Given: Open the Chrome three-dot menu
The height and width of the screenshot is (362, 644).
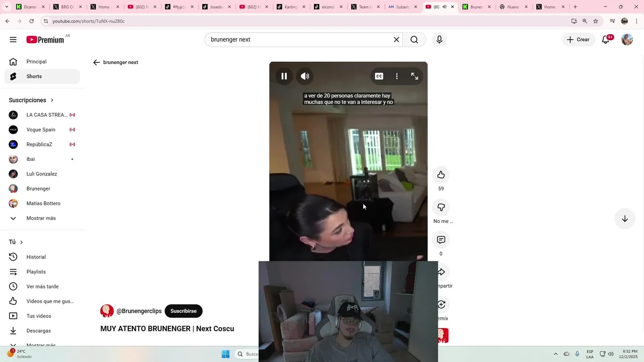Looking at the screenshot, I should tap(637, 21).
